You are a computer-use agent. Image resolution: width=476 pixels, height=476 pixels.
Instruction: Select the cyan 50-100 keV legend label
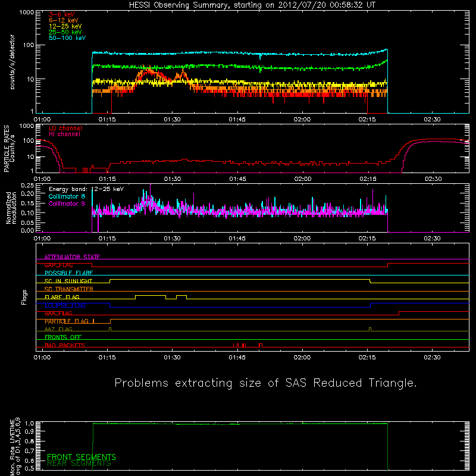(x=67, y=38)
